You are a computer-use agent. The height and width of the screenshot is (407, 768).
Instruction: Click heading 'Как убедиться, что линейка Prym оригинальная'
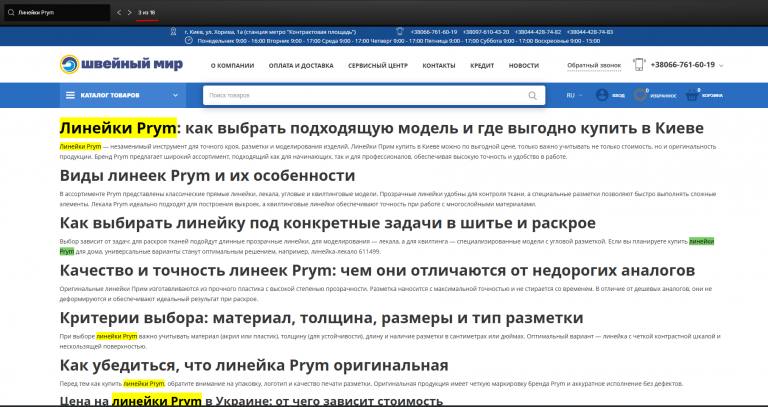tap(254, 365)
